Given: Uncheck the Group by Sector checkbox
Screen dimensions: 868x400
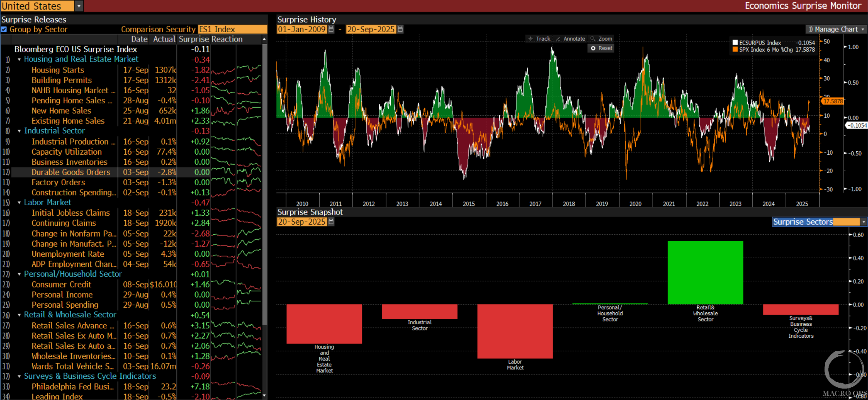Looking at the screenshot, I should [4, 29].
